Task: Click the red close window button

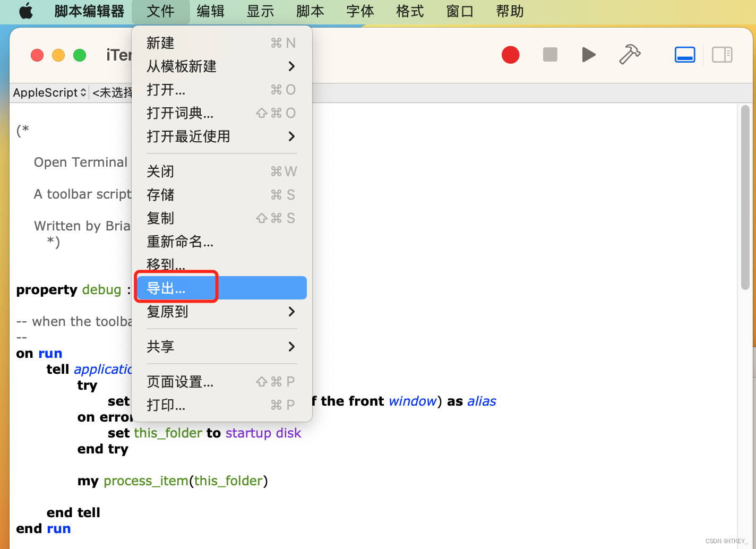Action: 37,55
